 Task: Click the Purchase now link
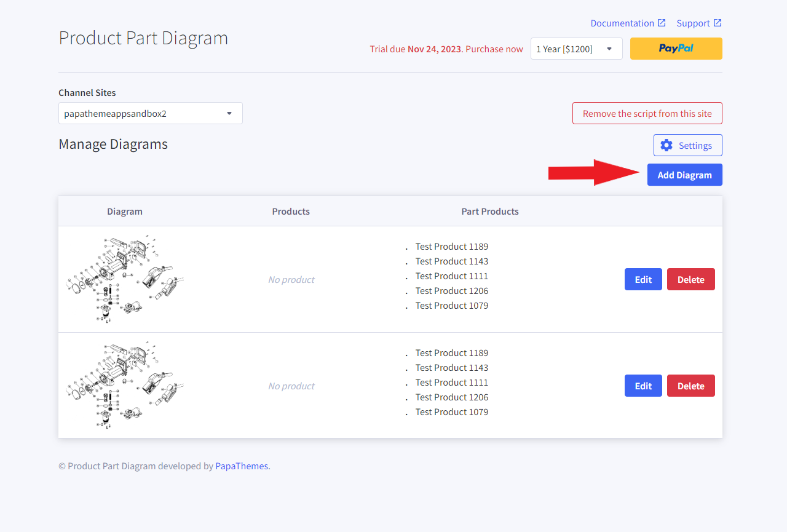[x=494, y=49]
